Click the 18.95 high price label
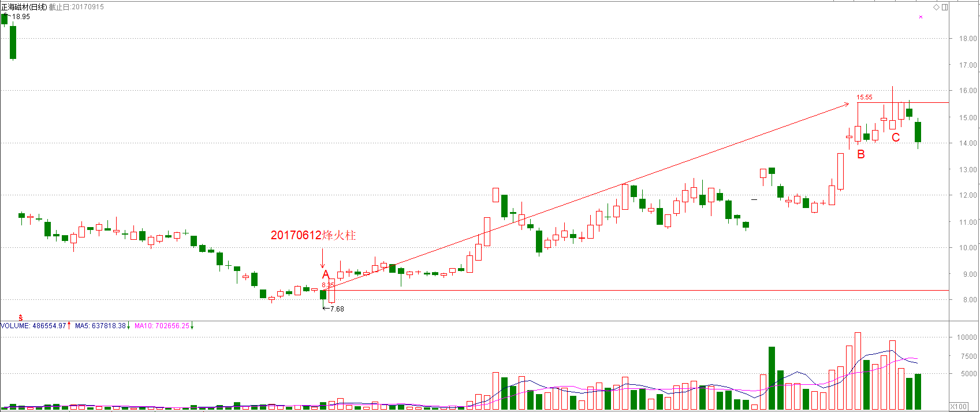 [21, 17]
